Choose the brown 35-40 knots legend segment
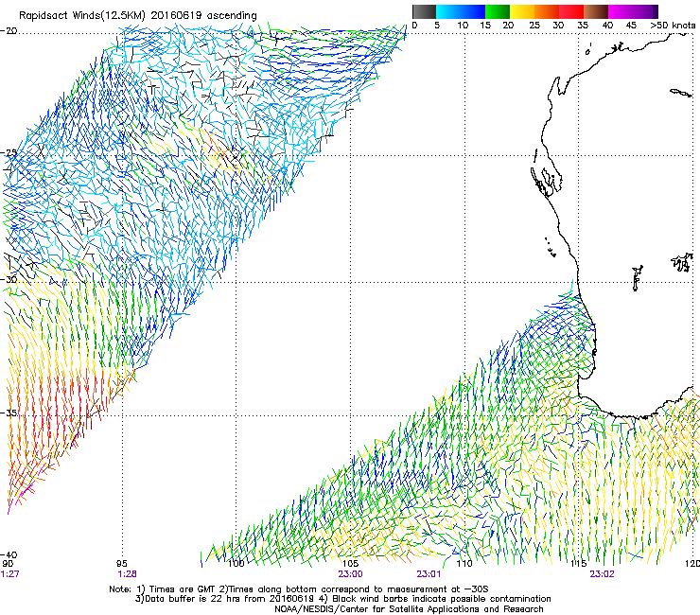 pyautogui.click(x=596, y=11)
